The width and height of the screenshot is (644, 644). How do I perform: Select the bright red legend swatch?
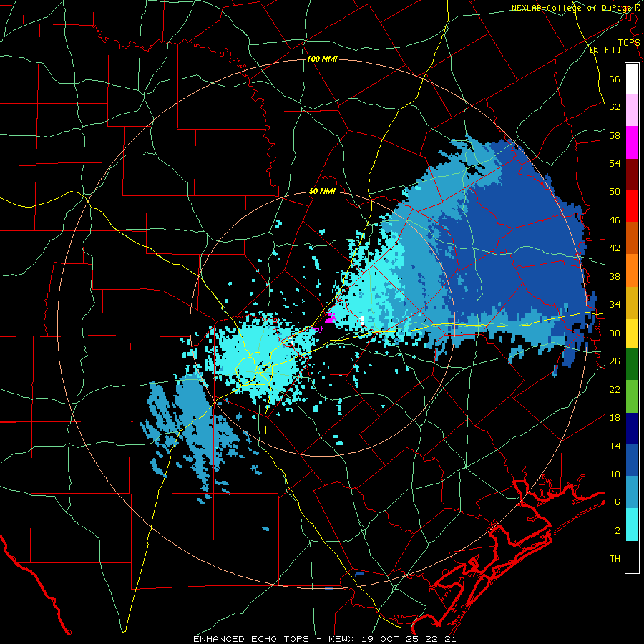click(632, 206)
